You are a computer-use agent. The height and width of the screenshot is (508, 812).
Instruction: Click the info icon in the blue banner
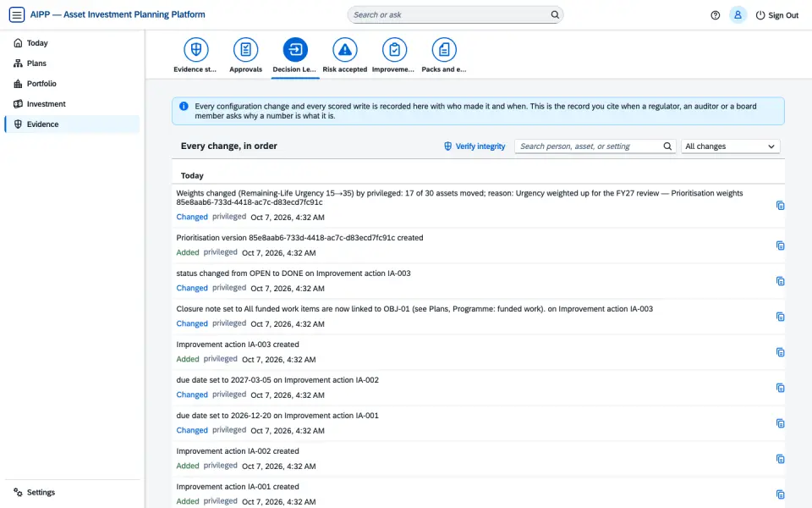click(x=184, y=107)
